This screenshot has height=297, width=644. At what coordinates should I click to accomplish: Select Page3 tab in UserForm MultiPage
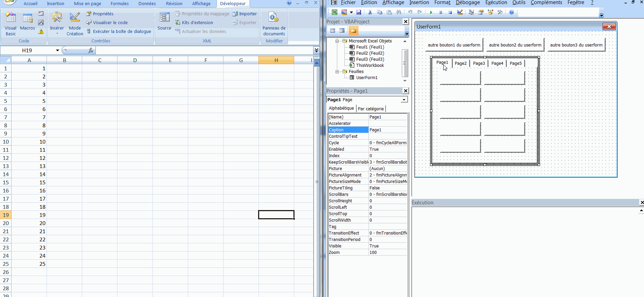coord(479,63)
